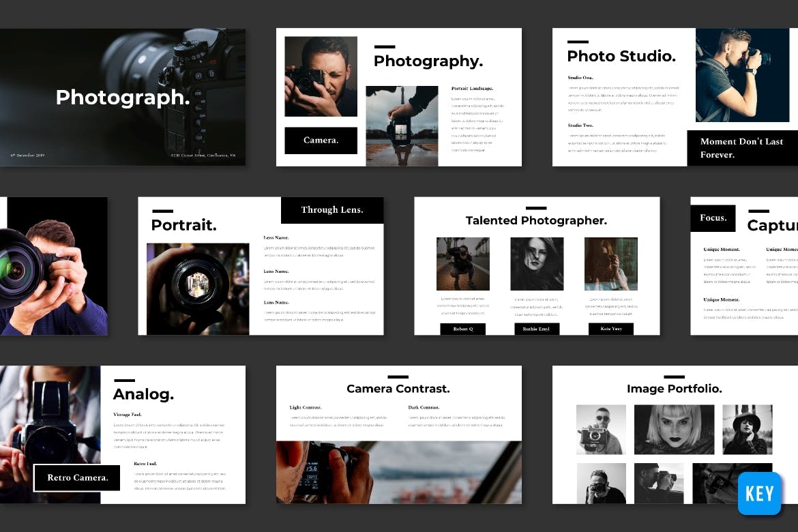Click the blue Keynote app icon
Image resolution: width=798 pixels, height=532 pixels.
point(759,493)
